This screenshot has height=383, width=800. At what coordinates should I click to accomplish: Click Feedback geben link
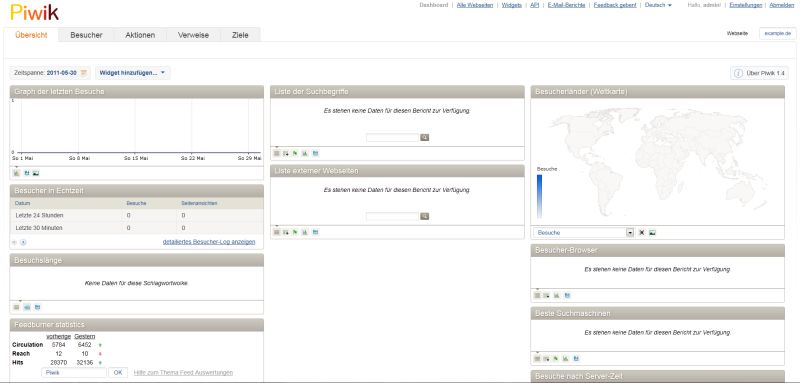(x=615, y=5)
